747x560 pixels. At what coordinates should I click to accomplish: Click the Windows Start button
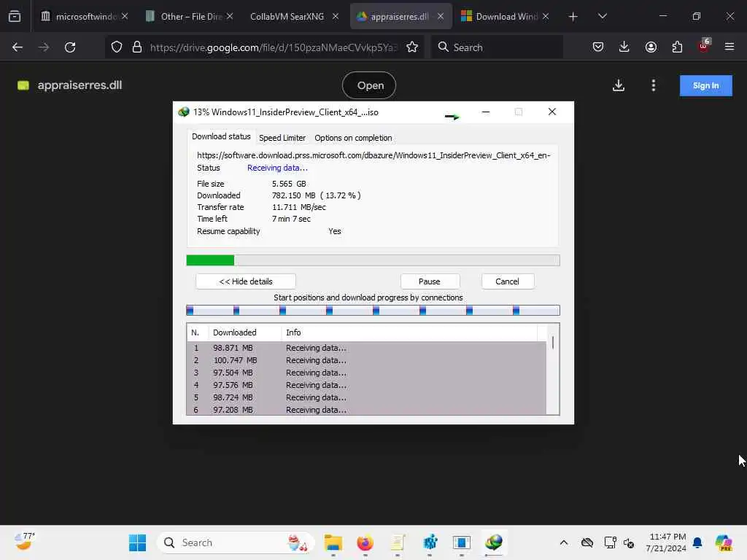click(137, 542)
